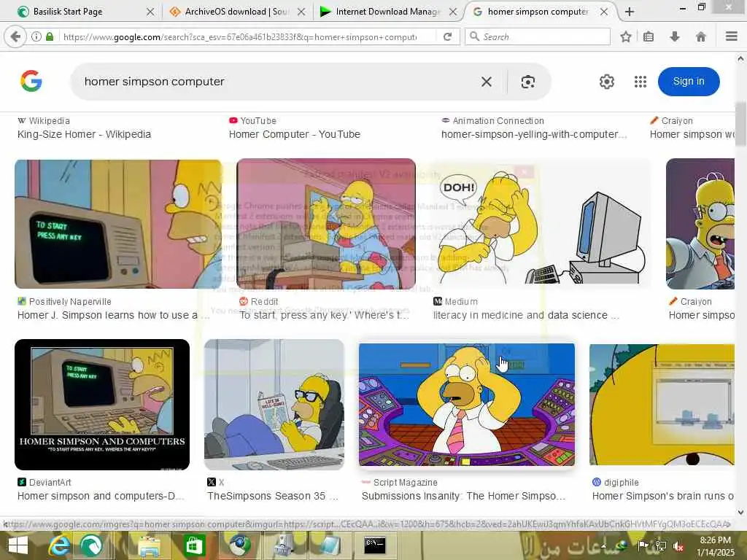Viewport: 747px width, 560px height.
Task: Click the muted speaker volume tray icon
Action: click(x=678, y=546)
